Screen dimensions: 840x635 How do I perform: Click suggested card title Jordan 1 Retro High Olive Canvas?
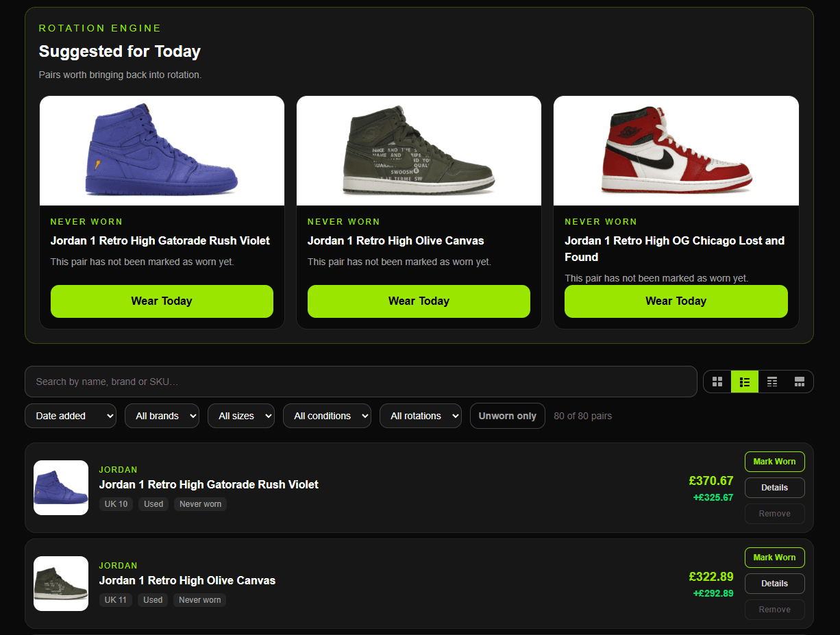pos(396,241)
